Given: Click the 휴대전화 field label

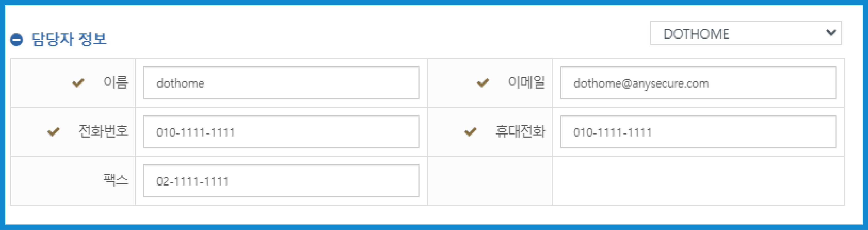Looking at the screenshot, I should point(520,131).
